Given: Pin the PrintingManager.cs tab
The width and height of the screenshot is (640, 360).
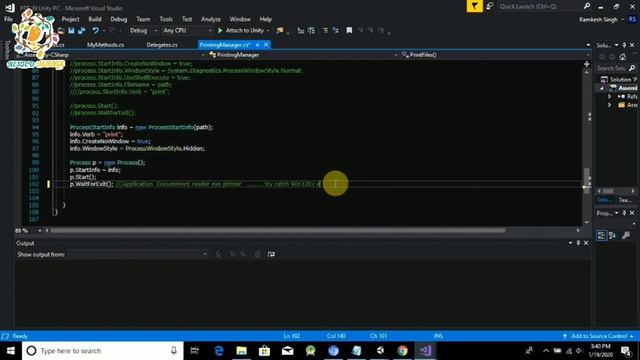Looking at the screenshot, I should (x=258, y=44).
